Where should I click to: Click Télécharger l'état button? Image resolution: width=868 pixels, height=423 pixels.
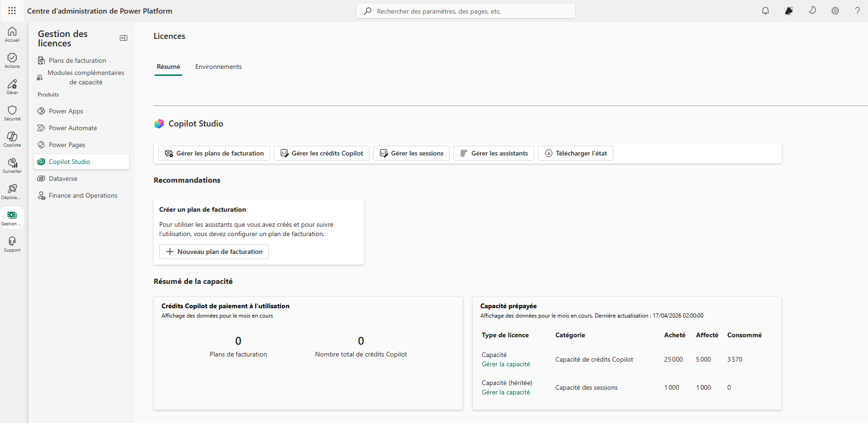(x=575, y=153)
